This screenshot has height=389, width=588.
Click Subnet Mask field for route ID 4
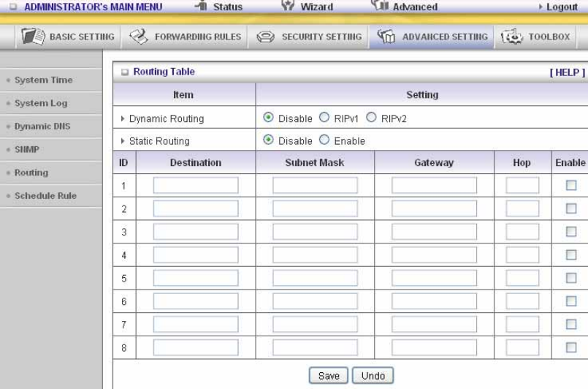coord(315,255)
